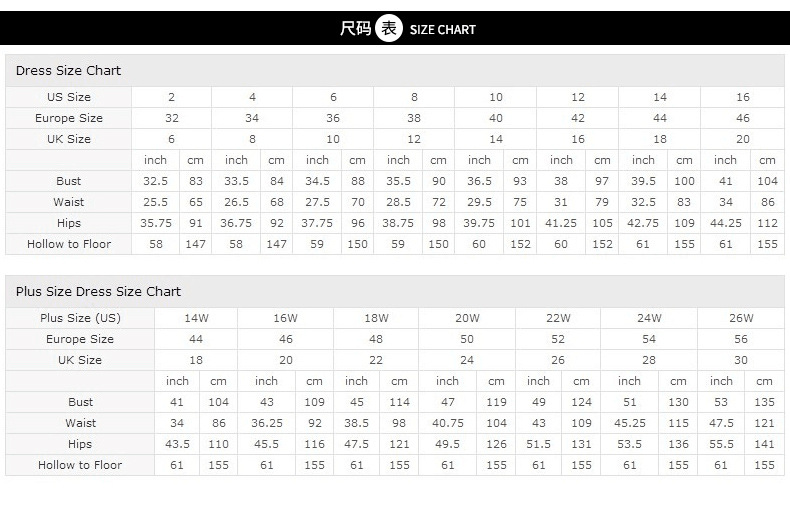Image resolution: width=790 pixels, height=514 pixels.
Task: Click the Plus Size Dress Size Chart heading
Action: 98,292
